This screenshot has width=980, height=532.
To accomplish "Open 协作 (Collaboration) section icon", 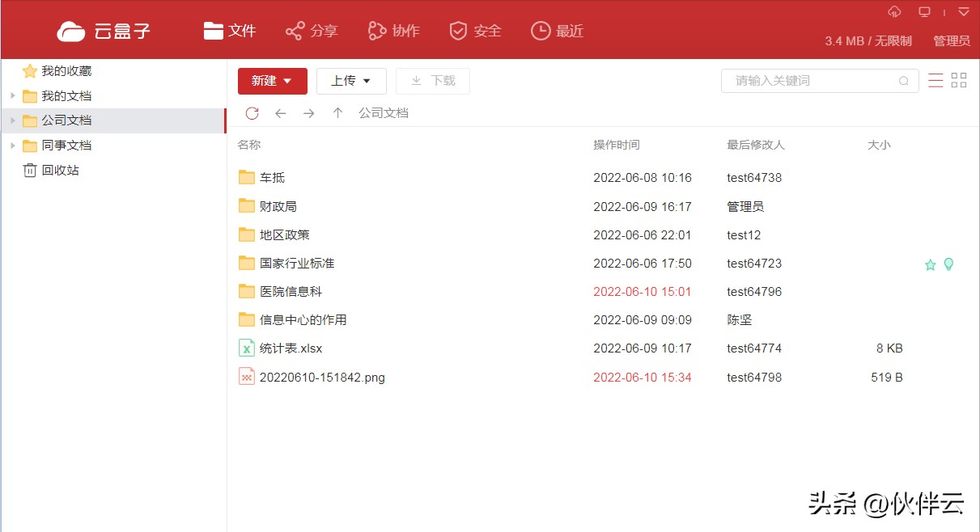I will (x=376, y=30).
